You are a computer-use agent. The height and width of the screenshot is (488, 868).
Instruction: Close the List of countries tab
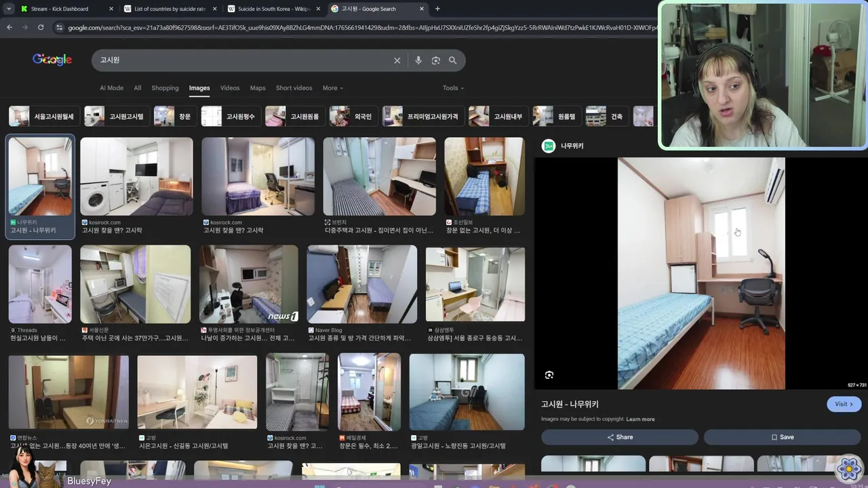pyautogui.click(x=215, y=9)
